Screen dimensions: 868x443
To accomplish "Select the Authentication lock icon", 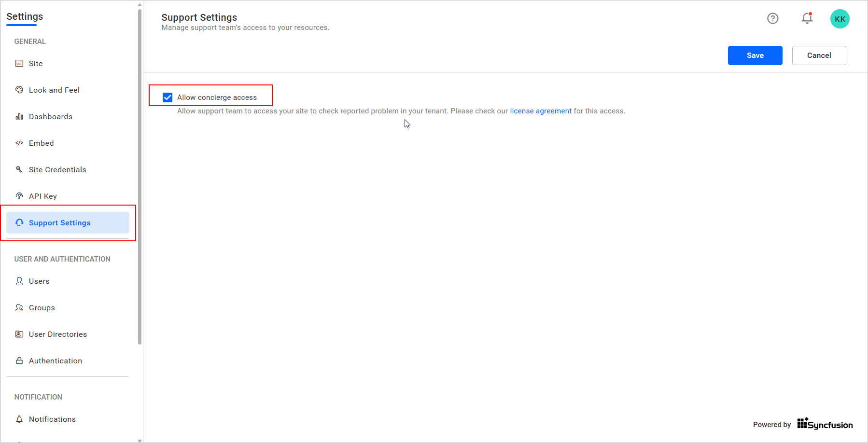I will click(x=19, y=360).
